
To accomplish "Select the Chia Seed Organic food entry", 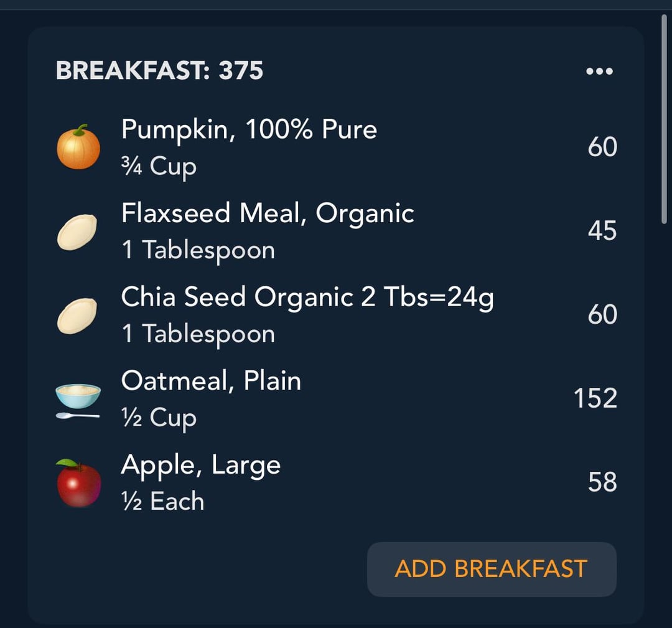I will pyautogui.click(x=307, y=297).
